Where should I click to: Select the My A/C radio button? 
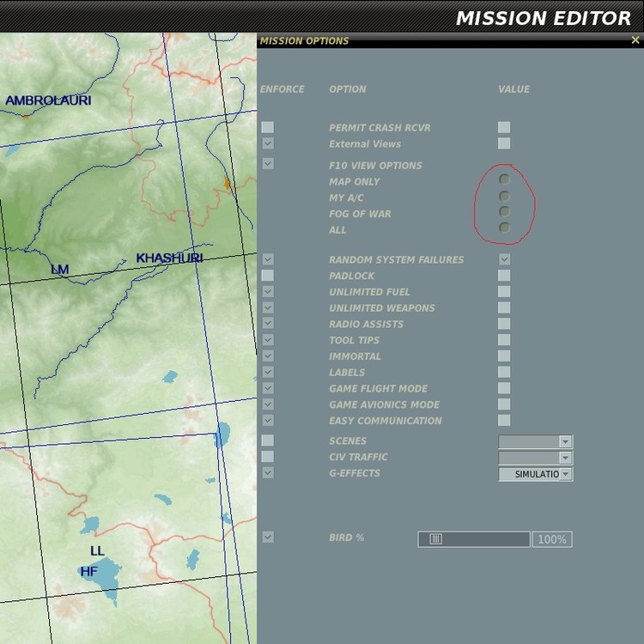[504, 196]
